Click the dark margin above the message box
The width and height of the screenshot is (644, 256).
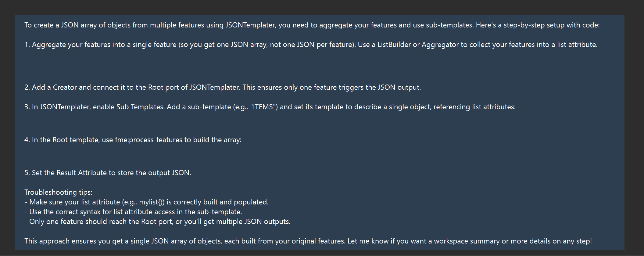click(x=322, y=7)
